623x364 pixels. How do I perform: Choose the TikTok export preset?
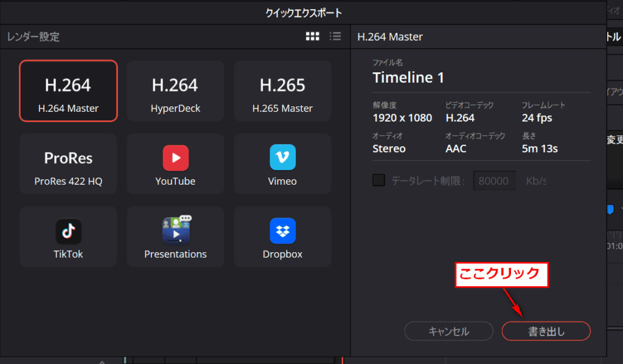pyautogui.click(x=68, y=236)
